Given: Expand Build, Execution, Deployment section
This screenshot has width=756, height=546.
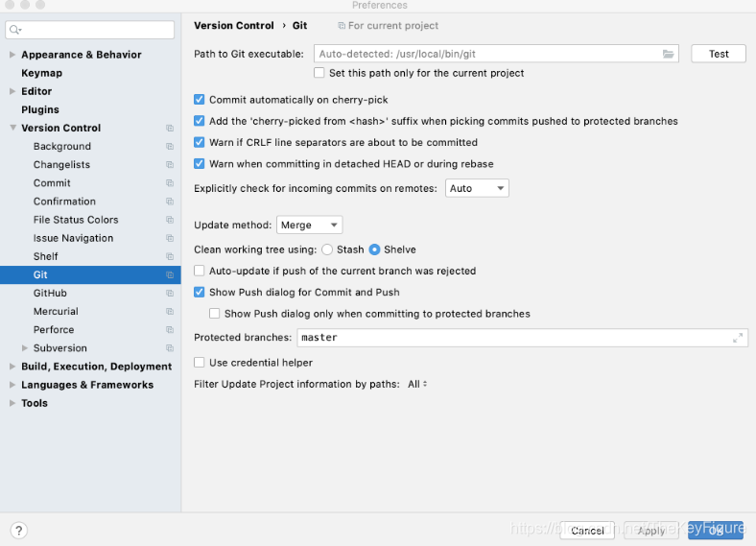Looking at the screenshot, I should click(x=12, y=367).
